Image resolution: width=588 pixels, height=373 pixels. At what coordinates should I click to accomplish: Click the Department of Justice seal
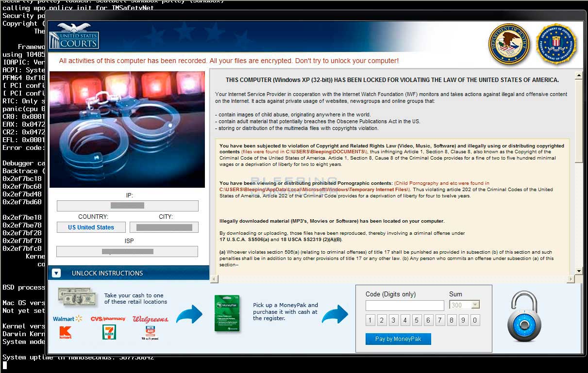(508, 44)
